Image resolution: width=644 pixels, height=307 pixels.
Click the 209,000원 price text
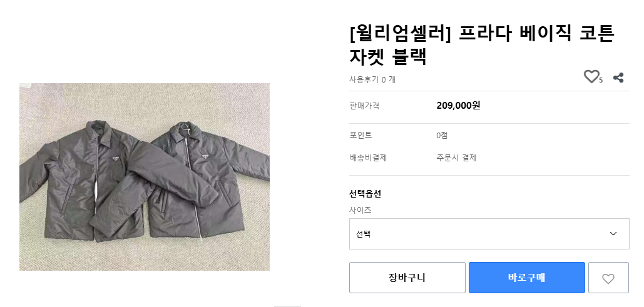point(458,106)
